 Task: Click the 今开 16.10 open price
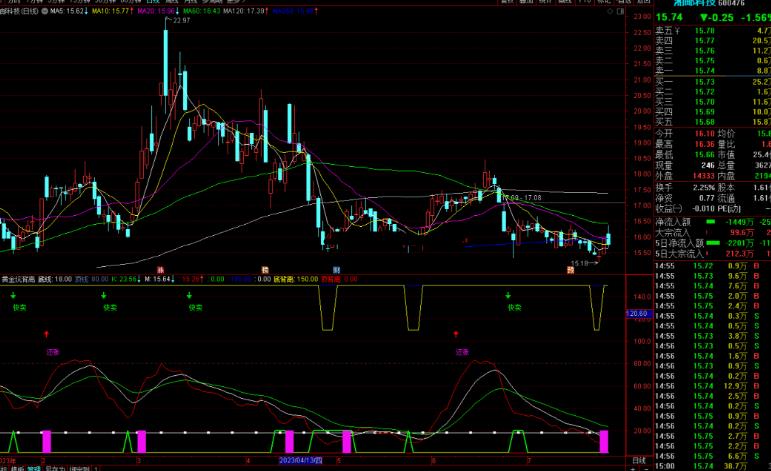tap(704, 133)
